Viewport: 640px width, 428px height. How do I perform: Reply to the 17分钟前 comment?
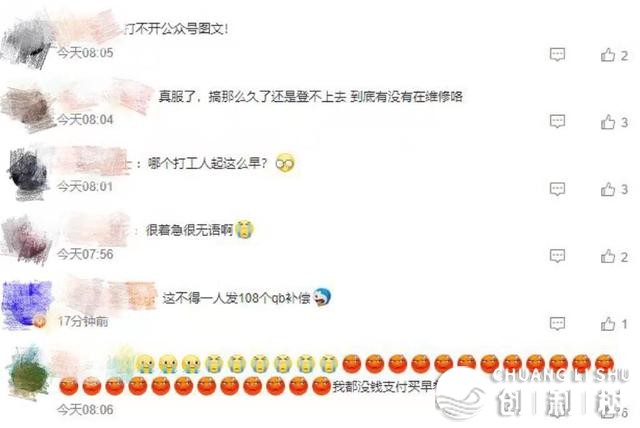click(x=558, y=324)
